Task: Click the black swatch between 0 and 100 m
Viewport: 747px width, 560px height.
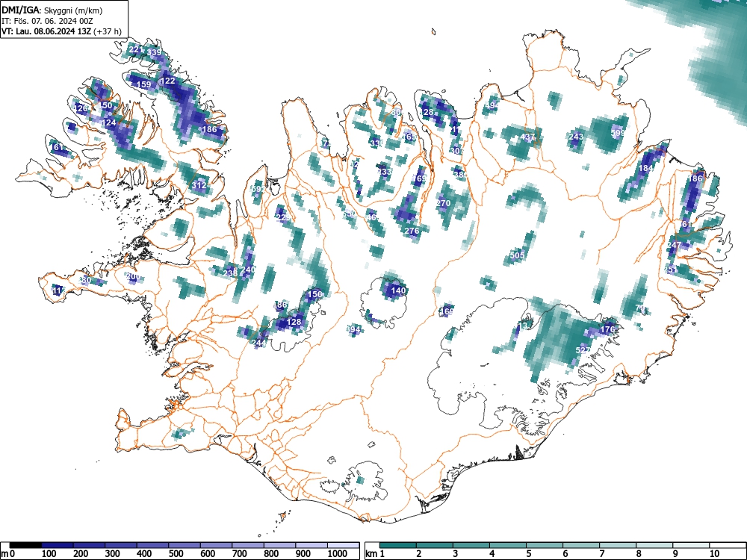Action: click(25, 545)
